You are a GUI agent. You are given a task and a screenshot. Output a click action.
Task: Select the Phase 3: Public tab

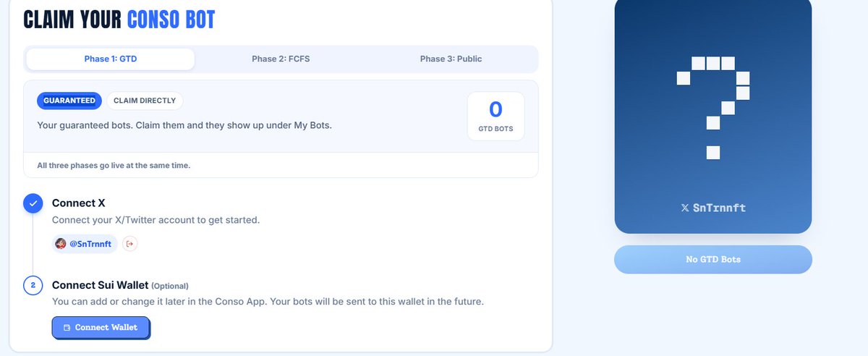(x=451, y=59)
